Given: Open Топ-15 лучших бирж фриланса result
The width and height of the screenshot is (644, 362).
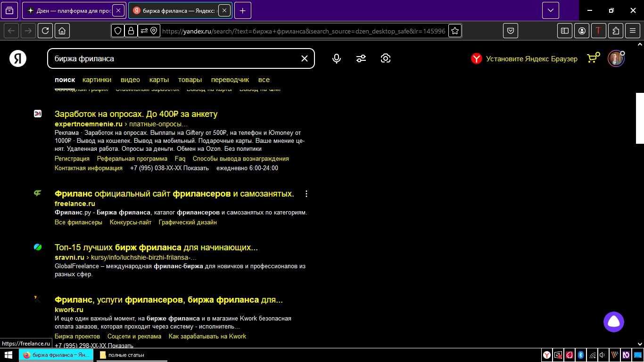Looking at the screenshot, I should (156, 247).
